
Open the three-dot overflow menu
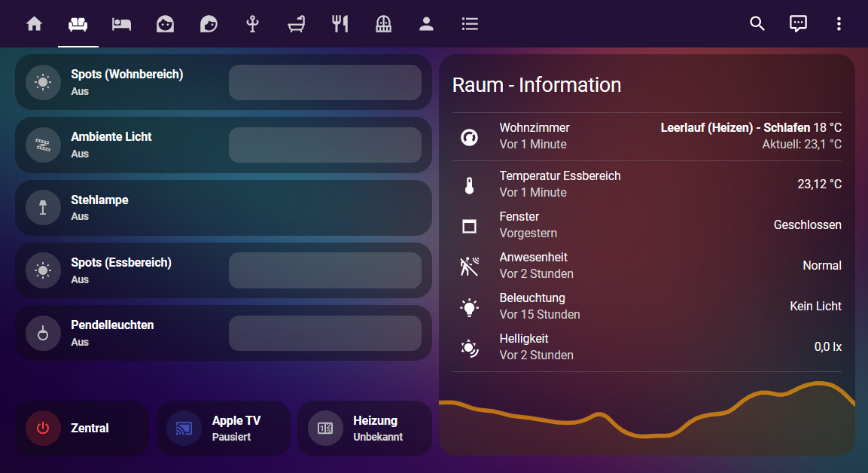(x=839, y=24)
